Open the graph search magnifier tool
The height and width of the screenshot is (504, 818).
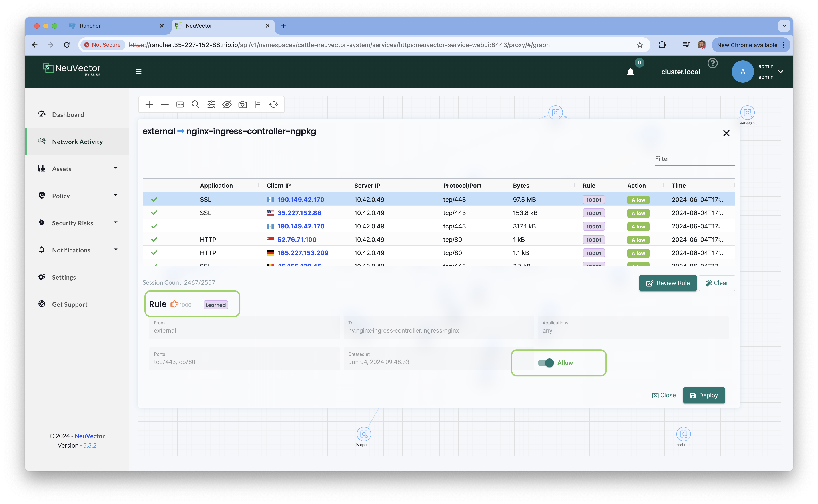pyautogui.click(x=196, y=105)
